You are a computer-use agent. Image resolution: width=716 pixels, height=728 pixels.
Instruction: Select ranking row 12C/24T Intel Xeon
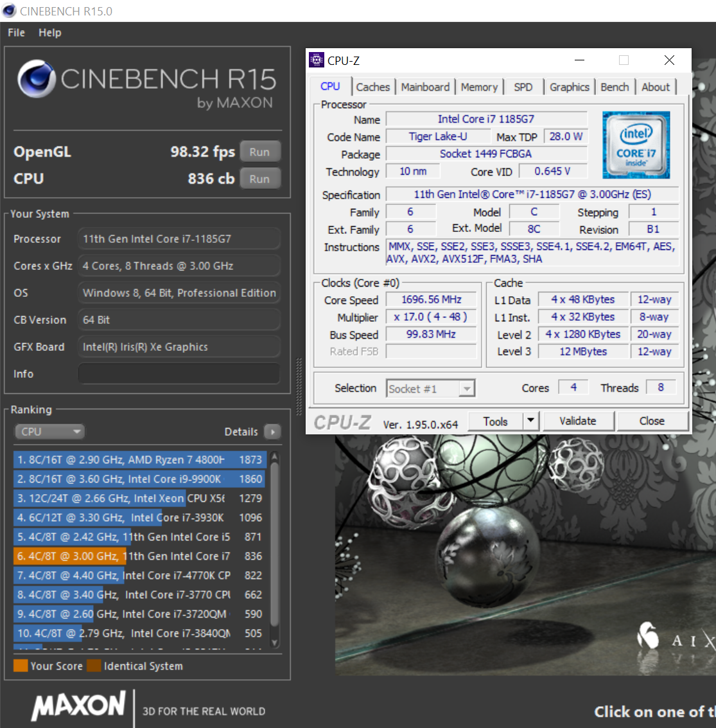(x=140, y=498)
